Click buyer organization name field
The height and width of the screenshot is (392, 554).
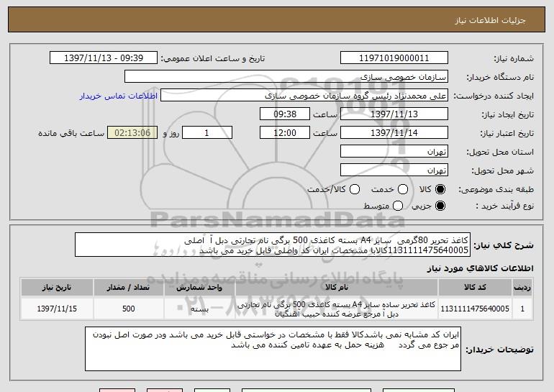[x=286, y=77]
